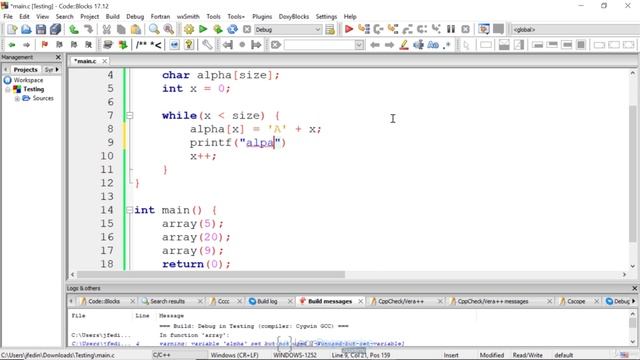This screenshot has height=360, width=640.
Task: Open the search text combo box arrow
Action: 359,44
